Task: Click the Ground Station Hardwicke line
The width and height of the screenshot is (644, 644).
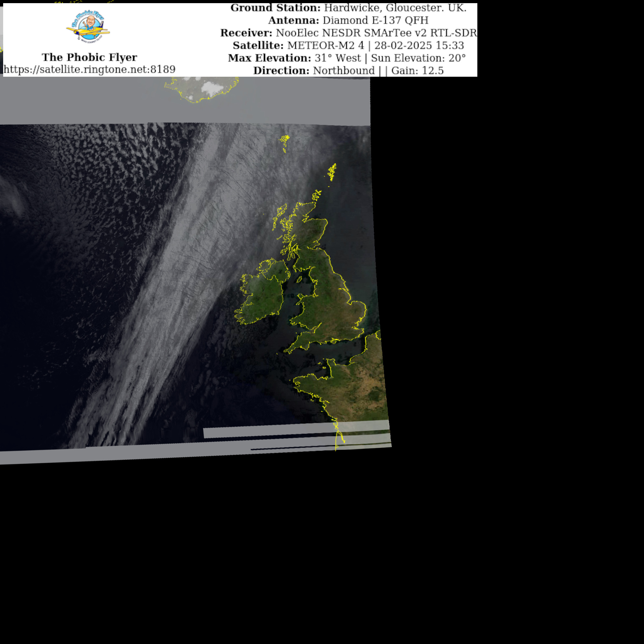Action: pyautogui.click(x=348, y=8)
